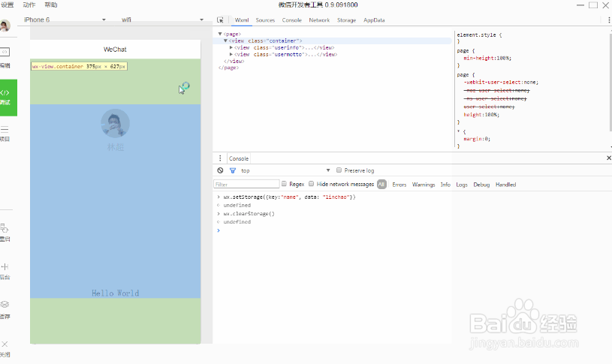Toggle the console filter funnel icon

click(233, 170)
